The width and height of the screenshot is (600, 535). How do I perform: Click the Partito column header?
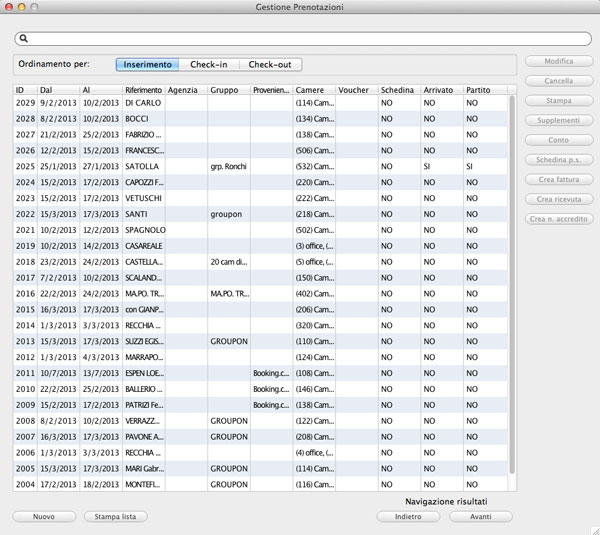485,90
